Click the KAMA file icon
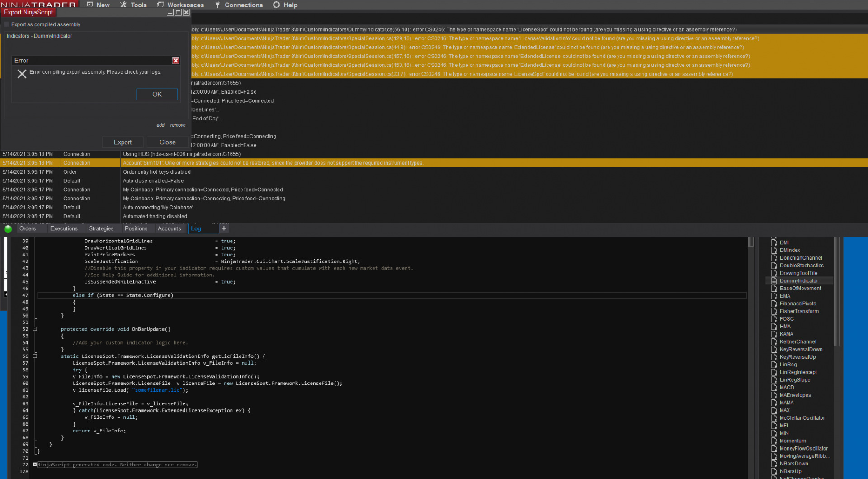 click(x=774, y=334)
